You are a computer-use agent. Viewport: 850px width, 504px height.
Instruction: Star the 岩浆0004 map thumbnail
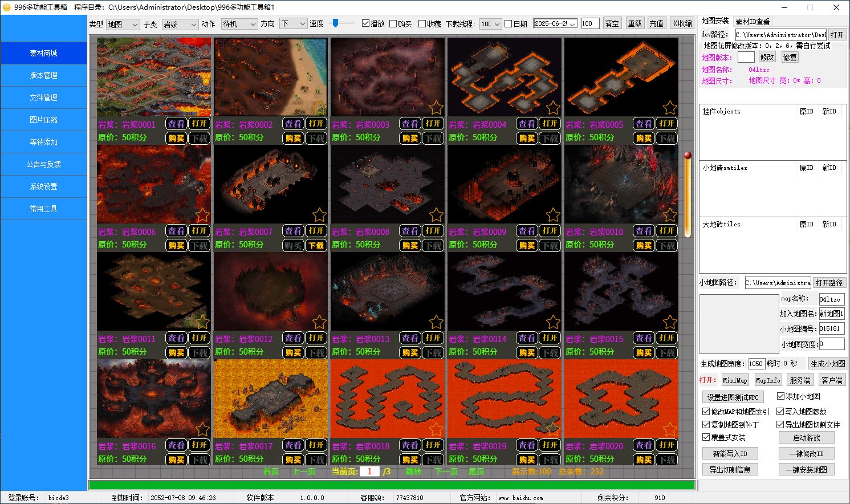553,108
